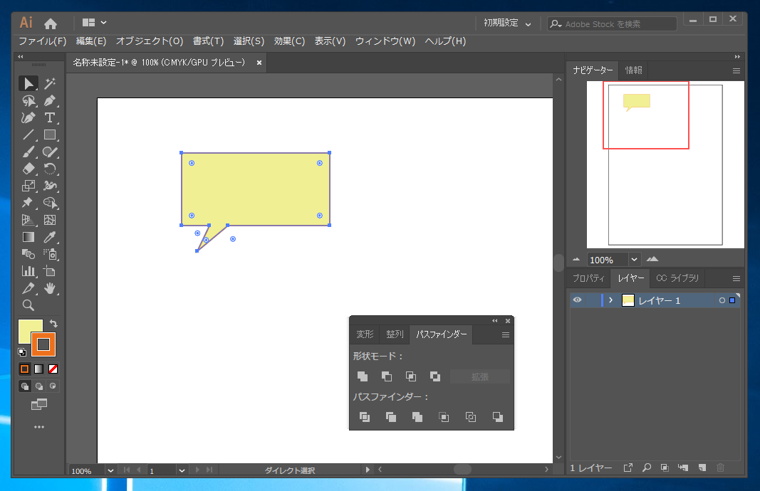Click the Divide pathfinder icon
The width and height of the screenshot is (760, 491).
(x=364, y=417)
